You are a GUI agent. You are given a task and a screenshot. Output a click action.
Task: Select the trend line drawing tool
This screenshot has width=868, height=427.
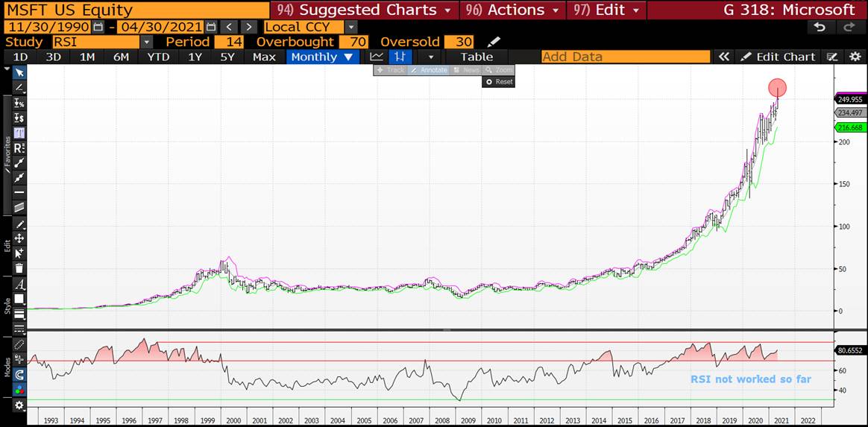coord(19,88)
